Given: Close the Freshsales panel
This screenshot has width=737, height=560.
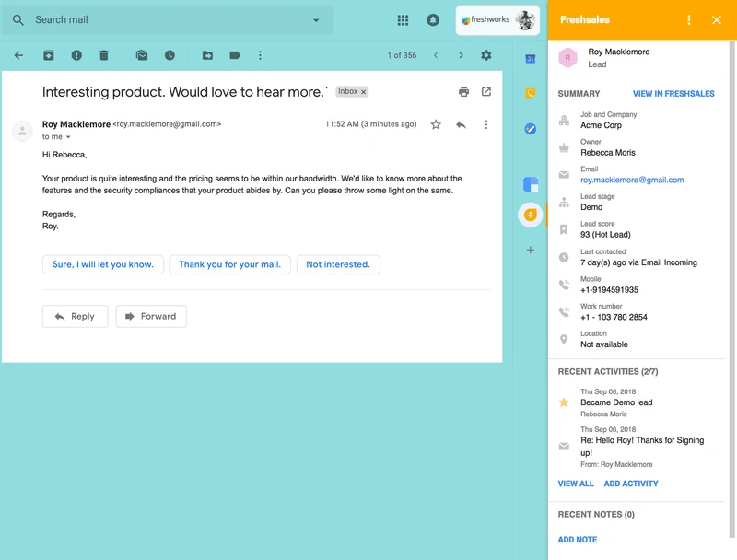Looking at the screenshot, I should point(717,19).
